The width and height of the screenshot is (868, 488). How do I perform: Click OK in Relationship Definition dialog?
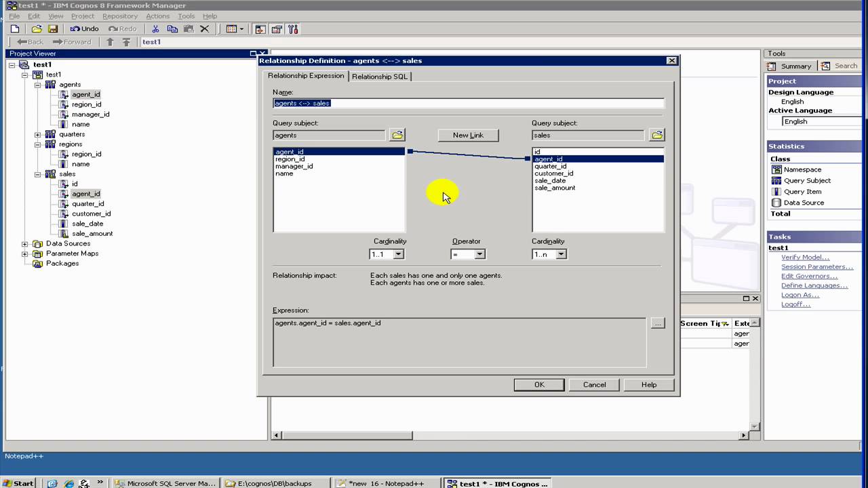click(x=539, y=384)
